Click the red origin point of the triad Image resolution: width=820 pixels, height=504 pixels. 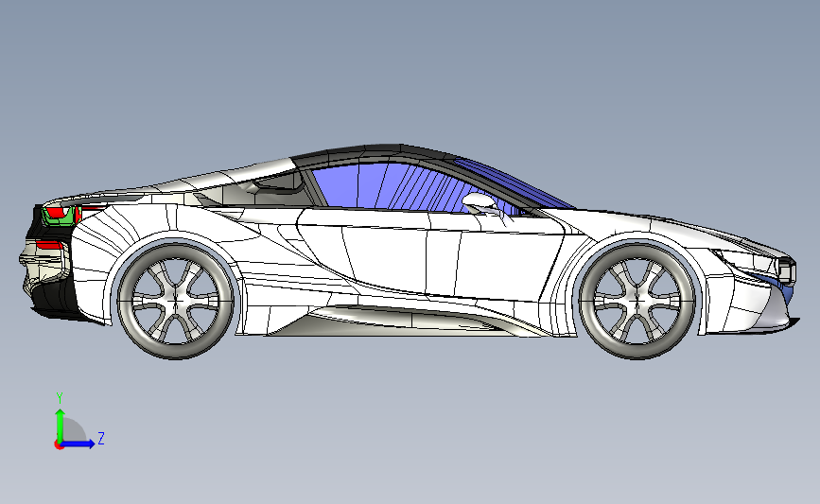tap(59, 445)
